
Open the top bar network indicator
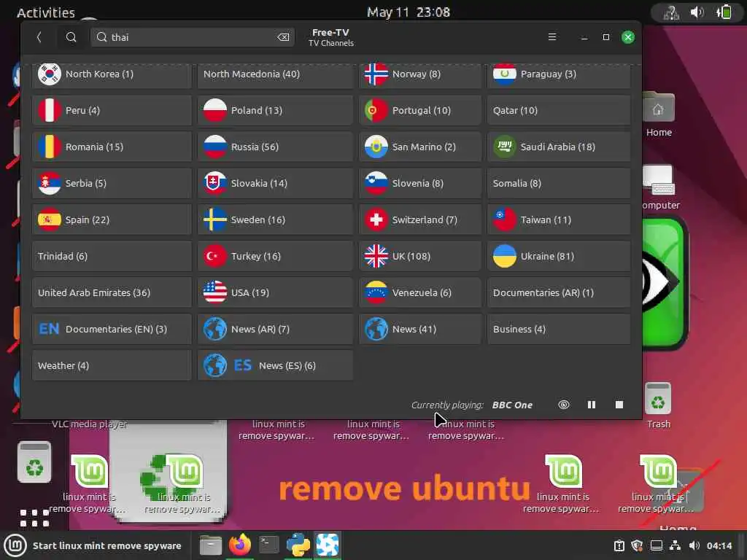671,12
